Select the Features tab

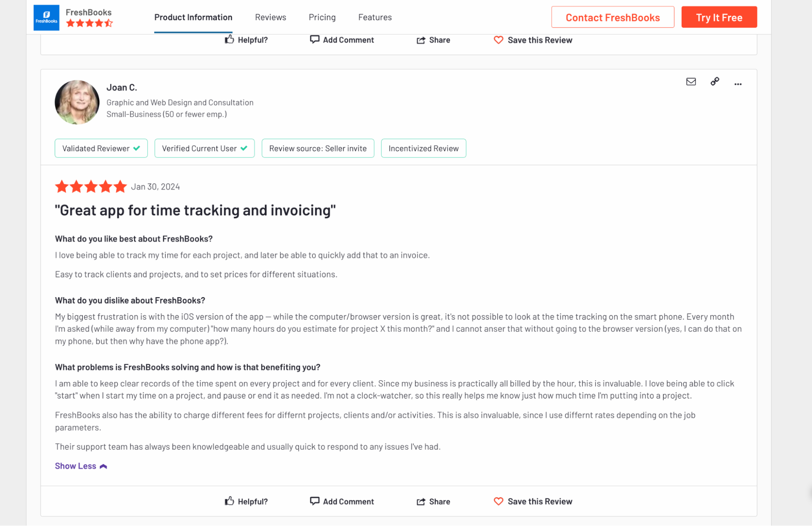click(375, 17)
